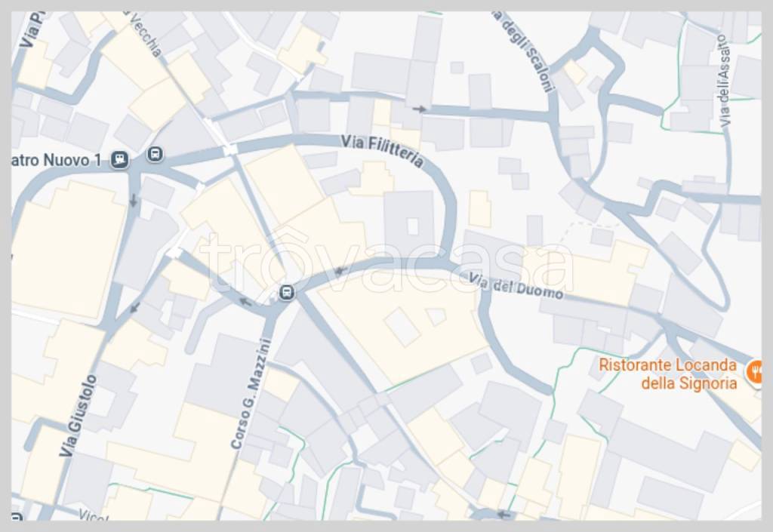Click the left-pointing arrow at the map's bottom edge
Screen dimensions: 773x532
coord(503,515)
